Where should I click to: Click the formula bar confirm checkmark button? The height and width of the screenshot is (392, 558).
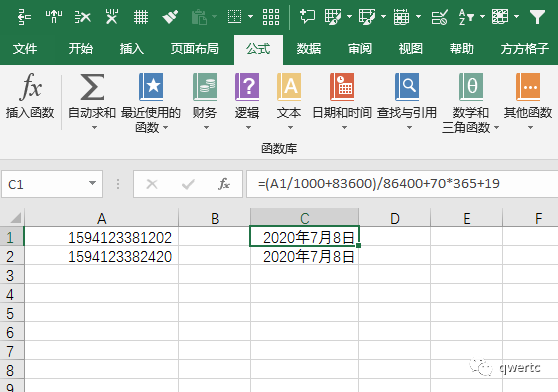188,184
